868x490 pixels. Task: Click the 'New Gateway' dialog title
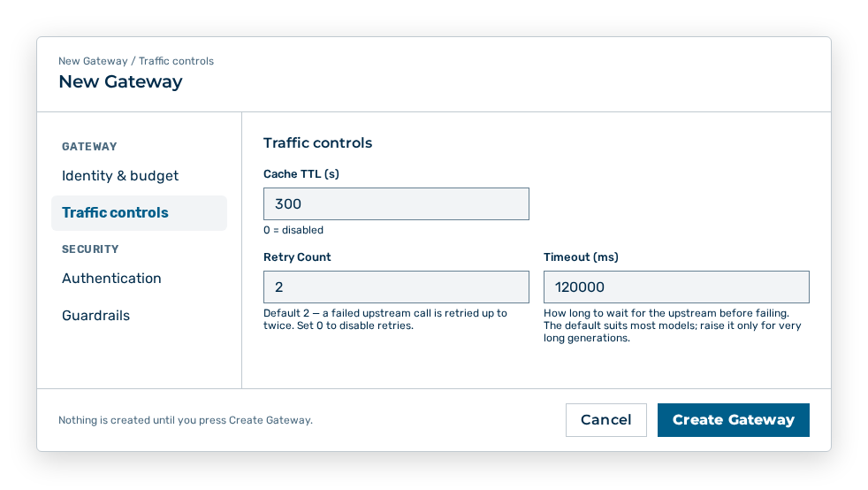point(121,82)
